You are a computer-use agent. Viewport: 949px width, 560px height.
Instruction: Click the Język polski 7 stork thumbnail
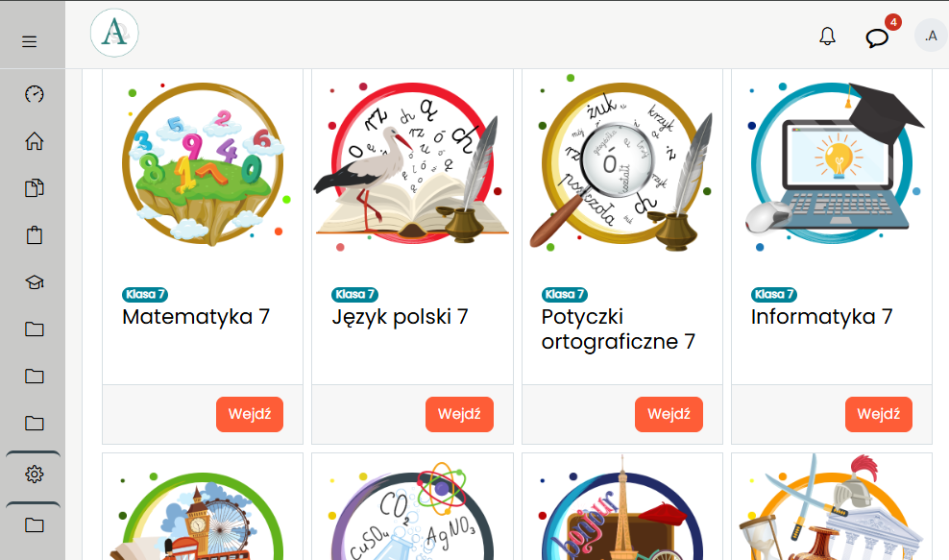(x=412, y=164)
